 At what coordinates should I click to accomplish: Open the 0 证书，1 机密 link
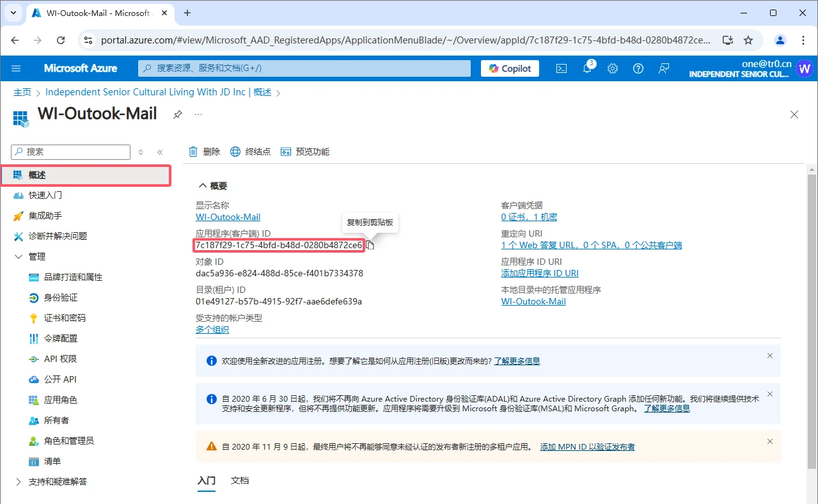coord(529,217)
